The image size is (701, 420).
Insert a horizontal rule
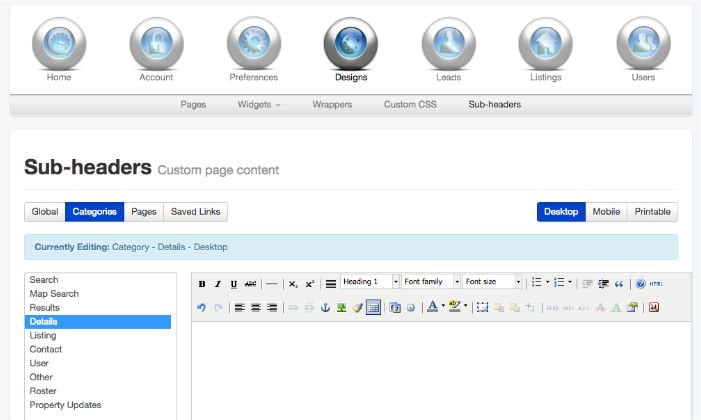(271, 284)
